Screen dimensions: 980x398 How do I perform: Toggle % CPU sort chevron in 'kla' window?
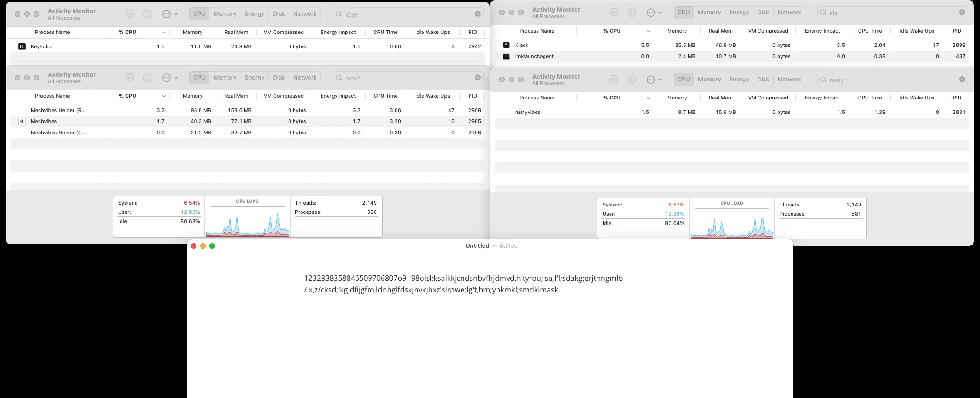648,31
